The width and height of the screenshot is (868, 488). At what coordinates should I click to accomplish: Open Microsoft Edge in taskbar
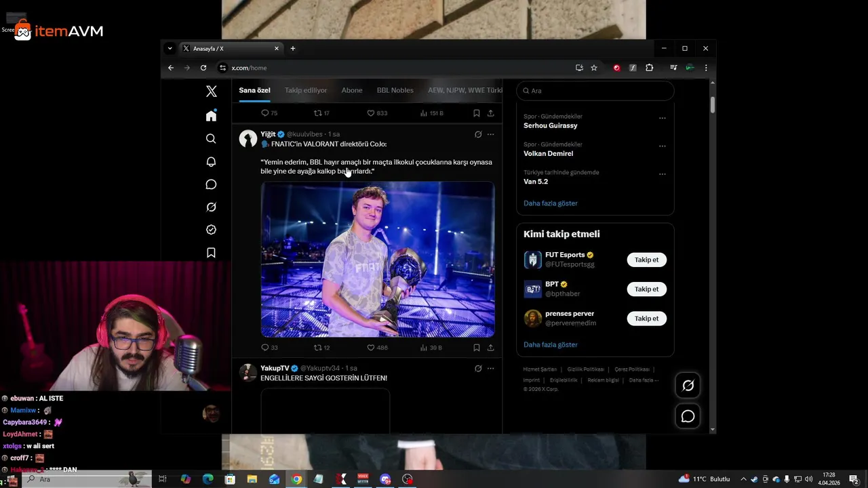pos(208,479)
